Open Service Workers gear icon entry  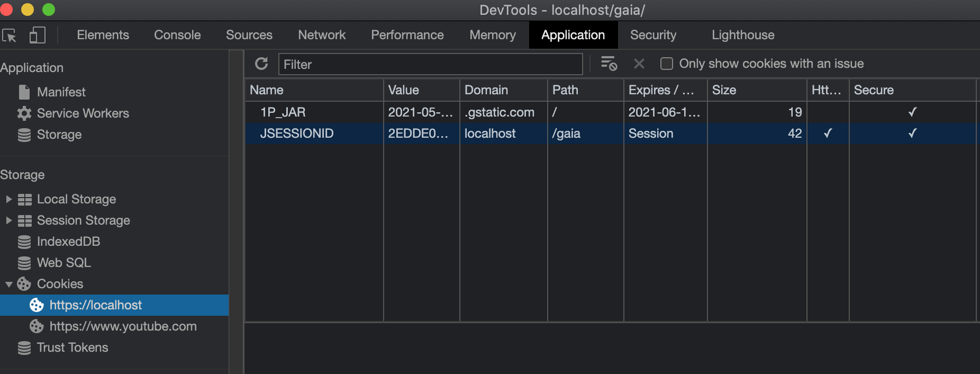24,113
